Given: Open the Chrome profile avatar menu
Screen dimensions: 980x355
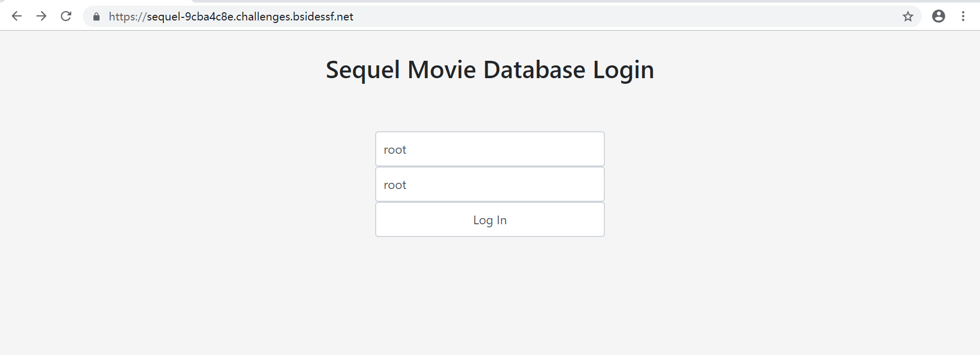Looking at the screenshot, I should click(x=938, y=16).
